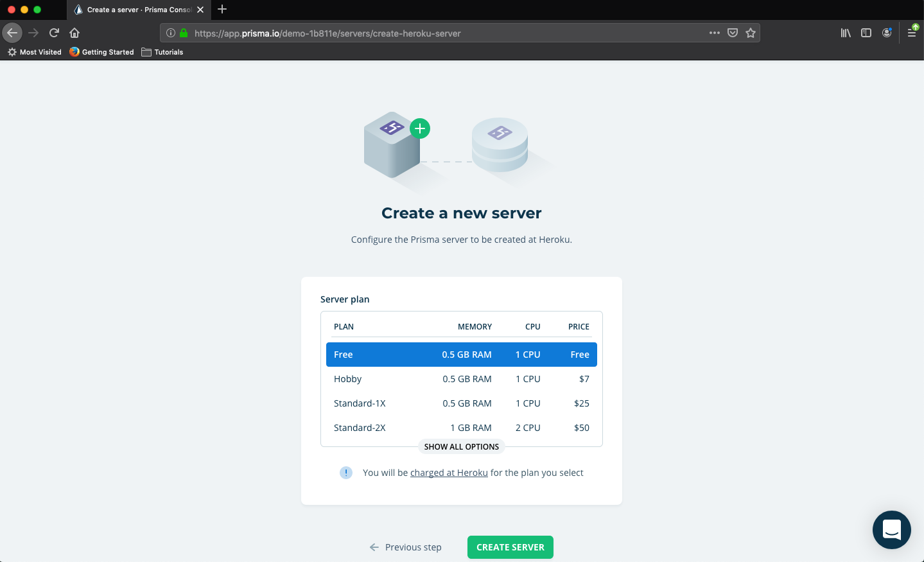Open the Getting Started bookmark
This screenshot has height=562, width=924.
[x=101, y=52]
